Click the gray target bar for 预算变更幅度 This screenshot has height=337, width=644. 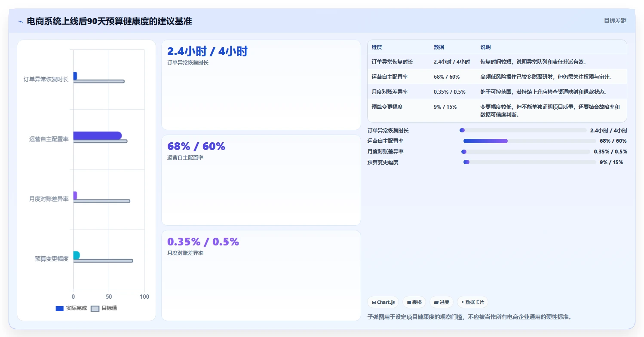pyautogui.click(x=103, y=260)
